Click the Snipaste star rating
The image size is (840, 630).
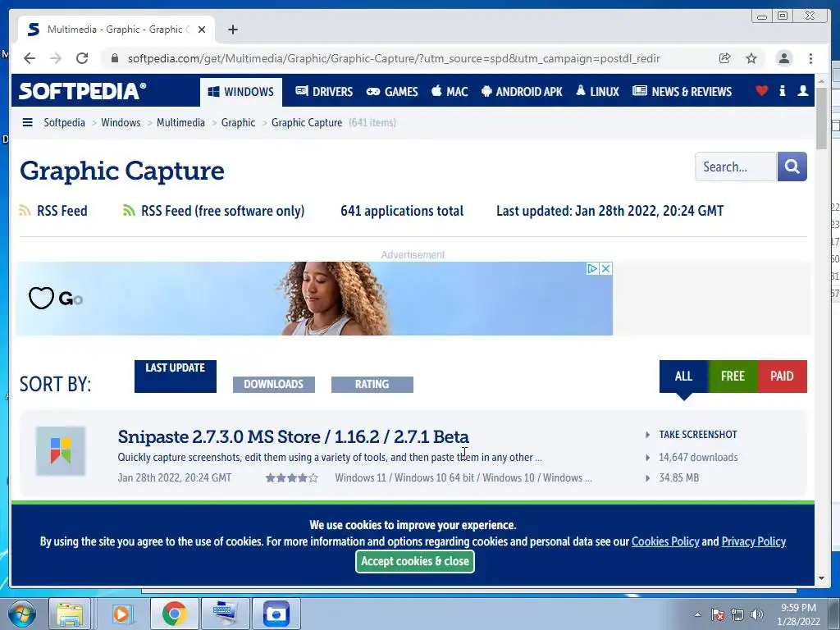pos(292,478)
